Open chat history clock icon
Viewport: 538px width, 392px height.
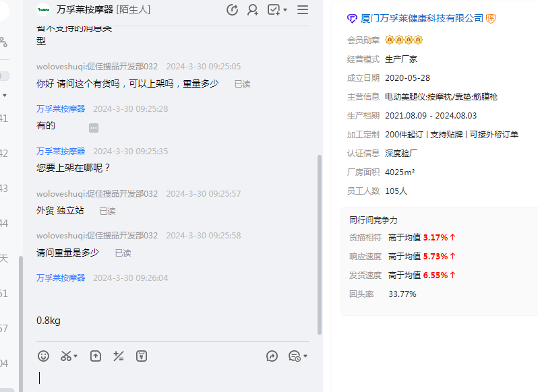[233, 9]
